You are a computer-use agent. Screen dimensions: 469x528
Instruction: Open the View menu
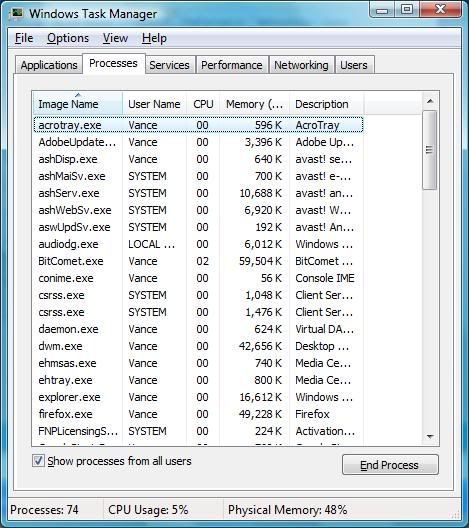[x=115, y=38]
